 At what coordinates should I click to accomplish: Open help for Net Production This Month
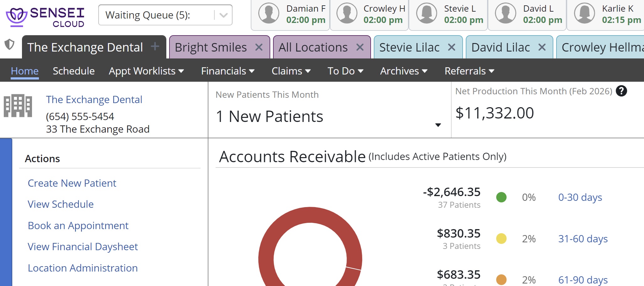621,91
